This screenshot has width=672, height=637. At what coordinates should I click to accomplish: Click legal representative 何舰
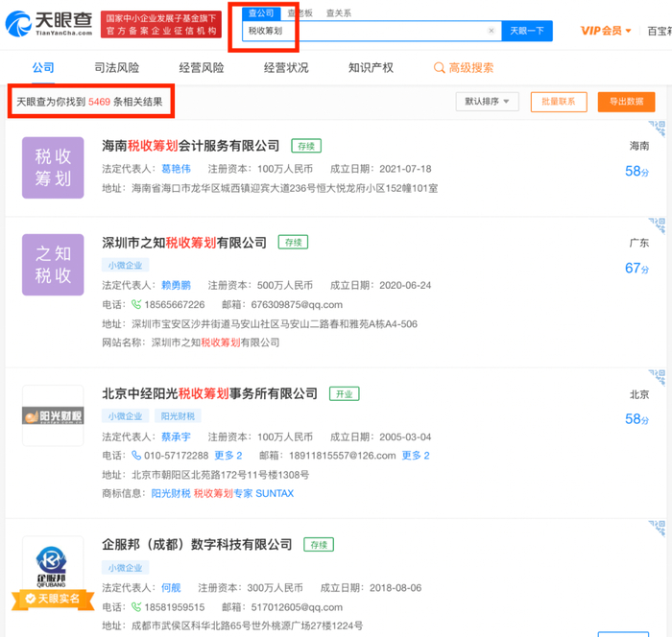coord(171,588)
